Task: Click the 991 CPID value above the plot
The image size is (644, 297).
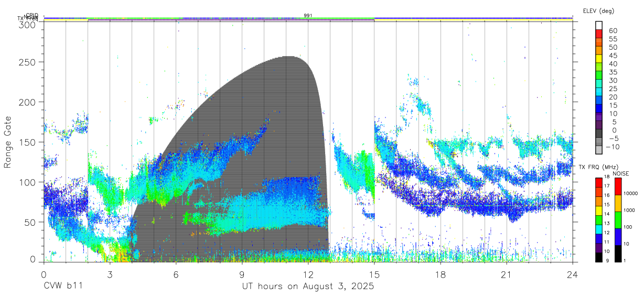Action: [308, 16]
